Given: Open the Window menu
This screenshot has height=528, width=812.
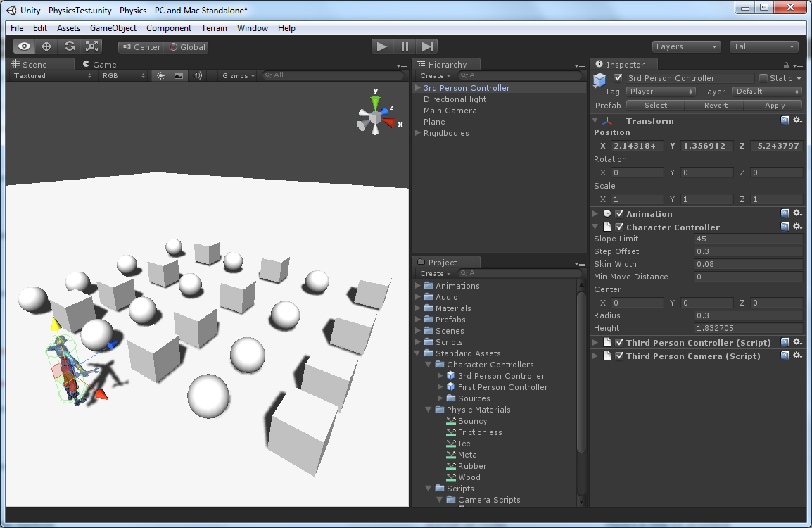Looking at the screenshot, I should [x=252, y=28].
